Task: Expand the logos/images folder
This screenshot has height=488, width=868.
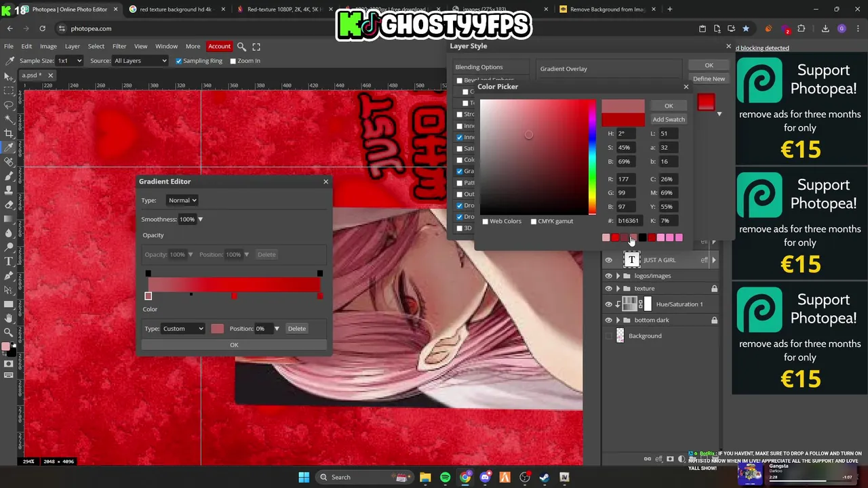Action: [617, 276]
